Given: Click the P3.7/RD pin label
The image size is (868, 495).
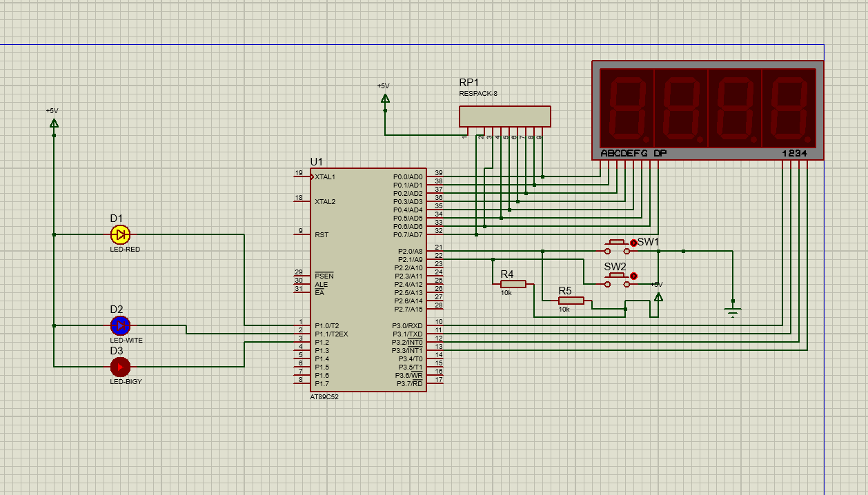Looking at the screenshot, I should [409, 384].
